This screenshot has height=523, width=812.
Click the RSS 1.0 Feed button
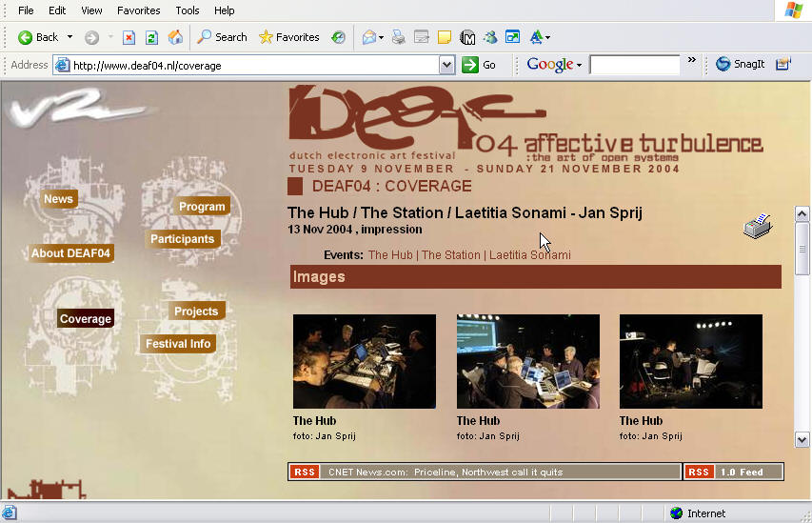point(733,473)
